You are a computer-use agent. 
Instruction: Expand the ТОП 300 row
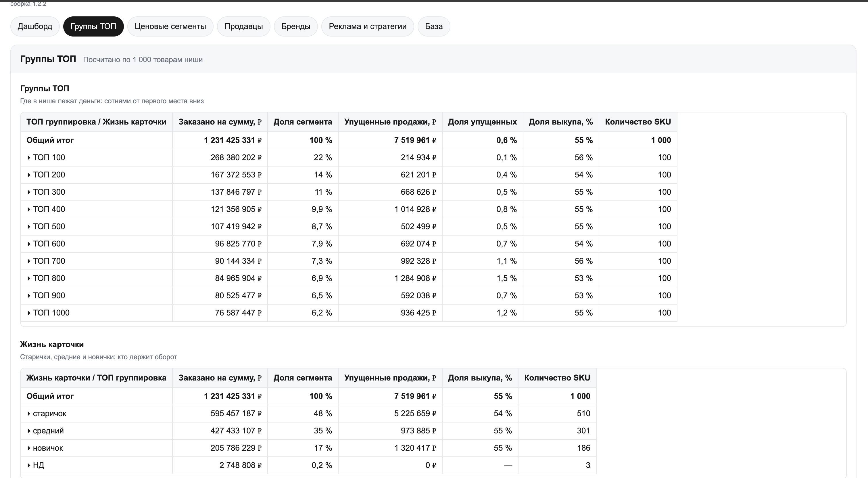[x=29, y=192]
